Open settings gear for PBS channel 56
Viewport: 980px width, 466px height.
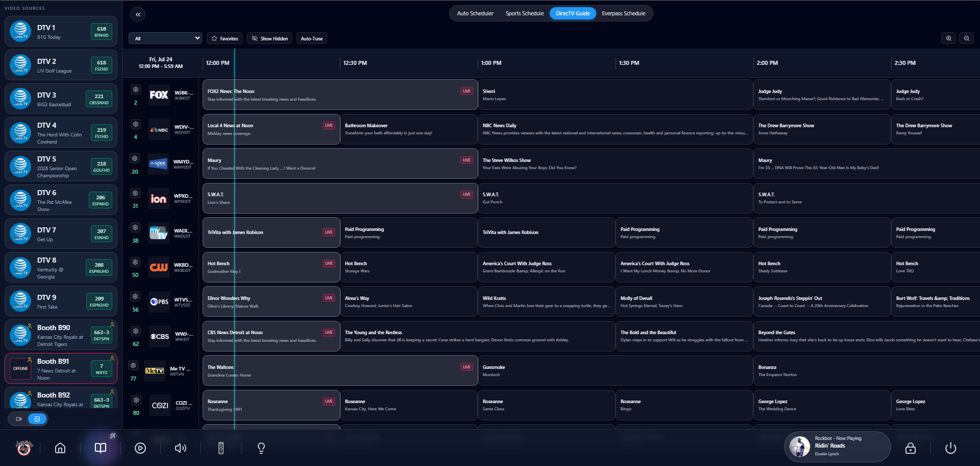point(135,296)
